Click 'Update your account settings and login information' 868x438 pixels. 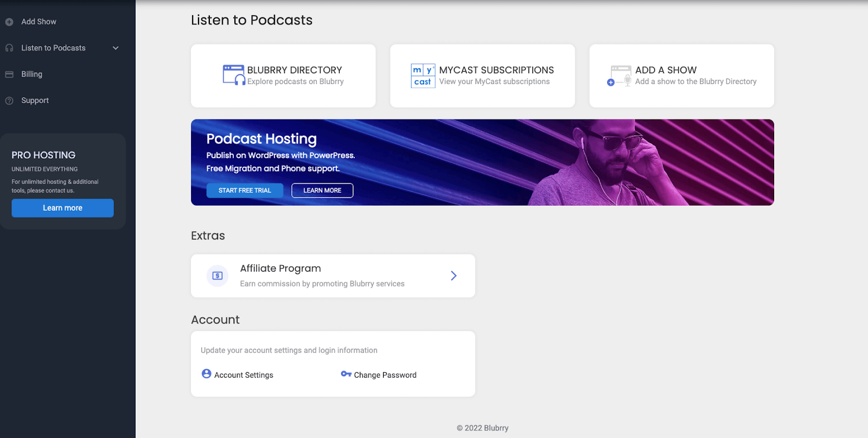[289, 351]
